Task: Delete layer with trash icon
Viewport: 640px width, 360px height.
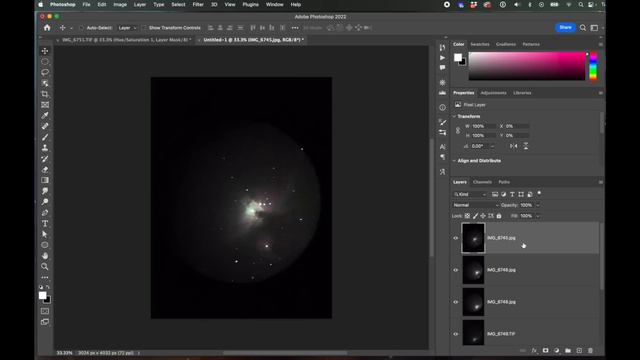Action: pyautogui.click(x=590, y=351)
